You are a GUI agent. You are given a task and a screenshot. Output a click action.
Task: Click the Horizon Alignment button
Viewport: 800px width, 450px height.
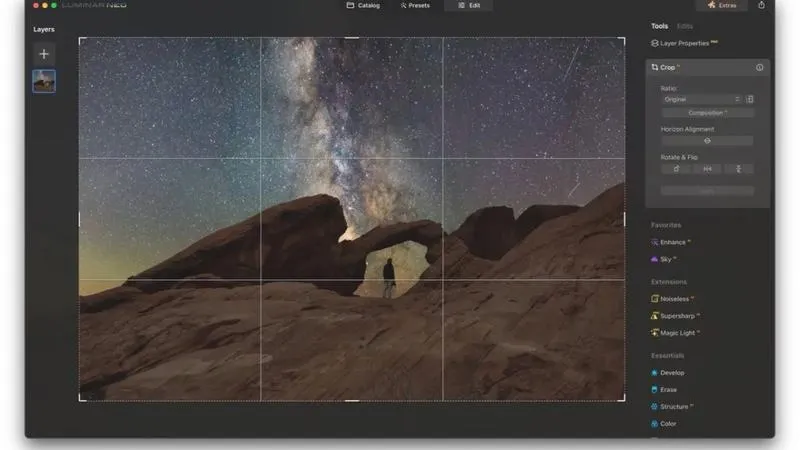(708, 141)
